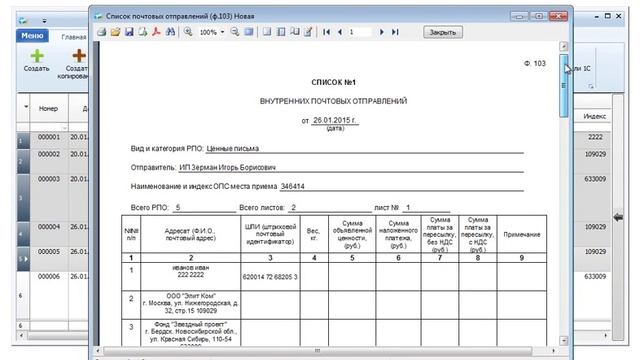Click the Индекс column header in grid

pos(594,116)
